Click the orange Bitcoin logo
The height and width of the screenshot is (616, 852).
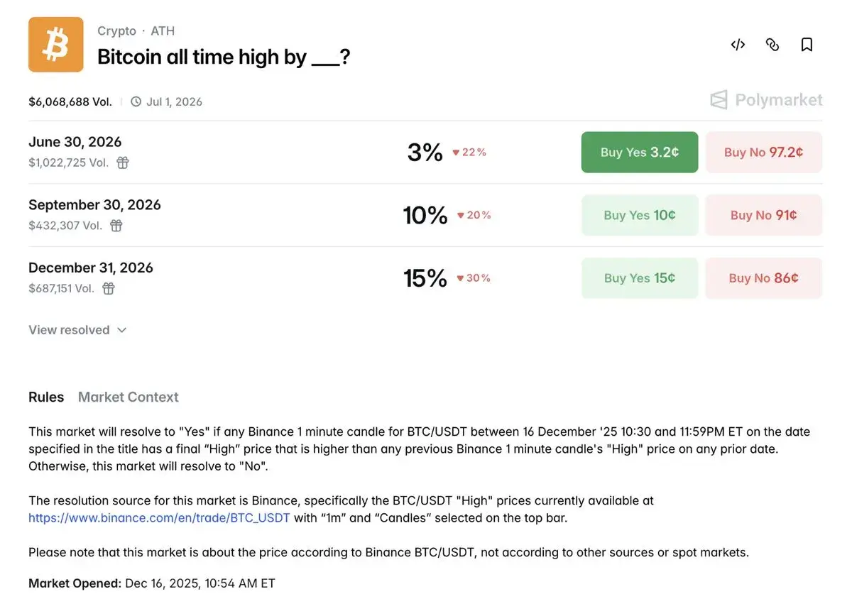[56, 45]
